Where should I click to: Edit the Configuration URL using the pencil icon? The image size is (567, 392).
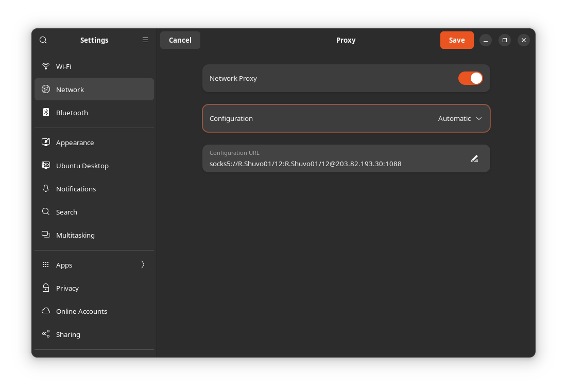(474, 158)
